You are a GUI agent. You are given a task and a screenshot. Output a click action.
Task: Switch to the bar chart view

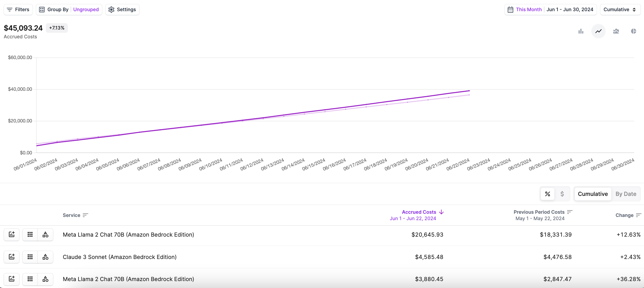click(581, 31)
